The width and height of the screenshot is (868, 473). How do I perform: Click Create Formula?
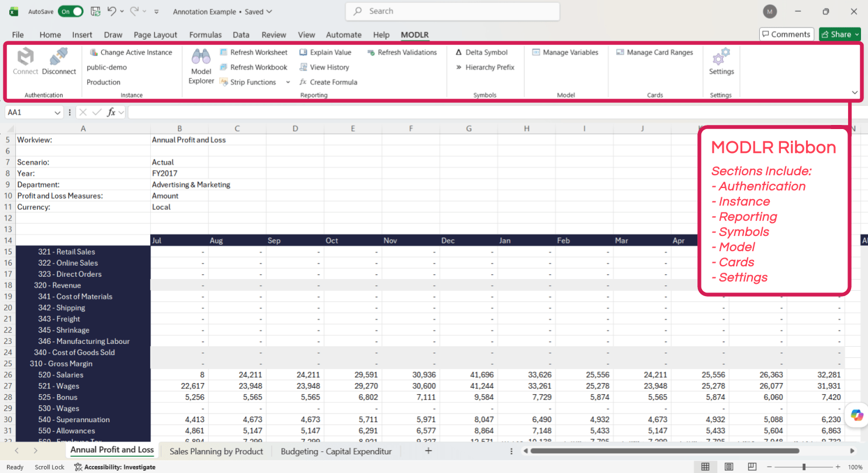click(x=328, y=82)
